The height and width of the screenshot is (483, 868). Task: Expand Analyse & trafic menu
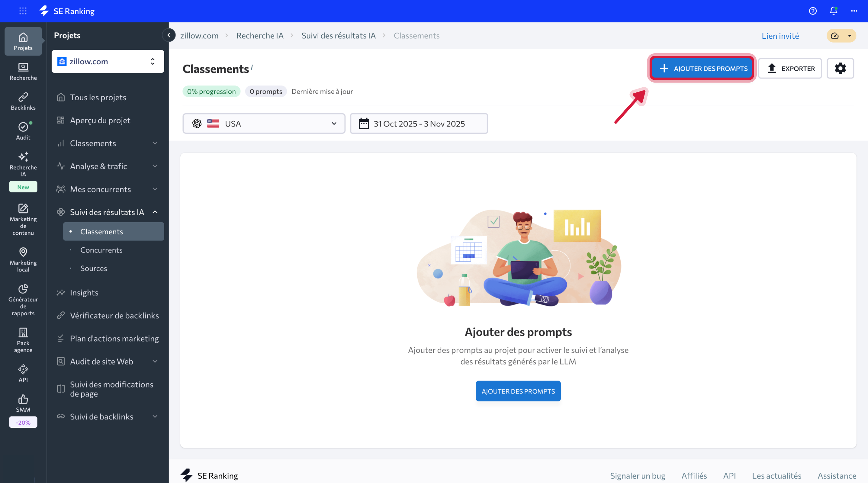click(x=155, y=166)
